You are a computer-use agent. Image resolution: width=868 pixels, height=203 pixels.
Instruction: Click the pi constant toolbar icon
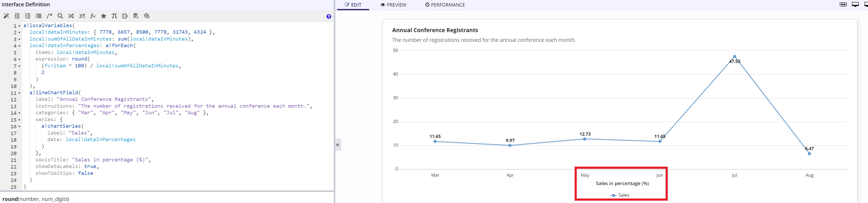tap(114, 16)
